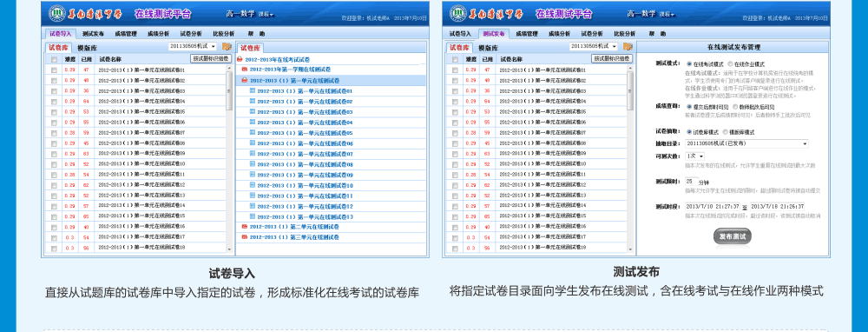This screenshot has width=868, height=332.
Task: Choose the 教师批改后可见 radio option
Action: click(735, 106)
